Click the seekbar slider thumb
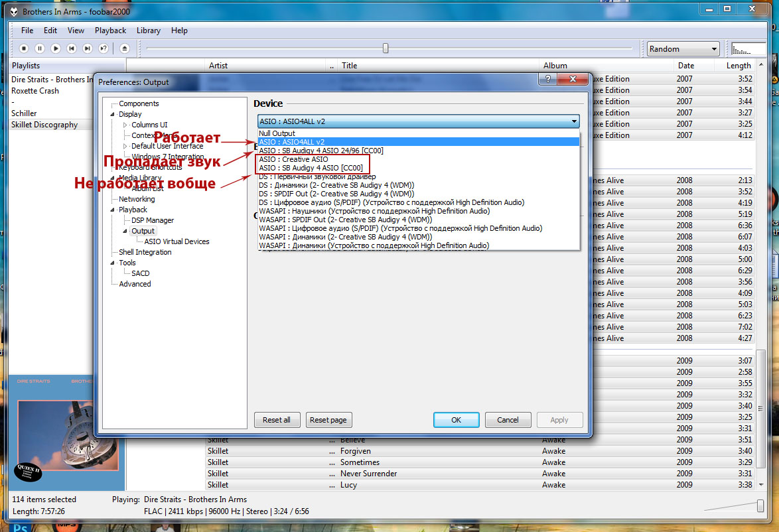 tap(386, 48)
